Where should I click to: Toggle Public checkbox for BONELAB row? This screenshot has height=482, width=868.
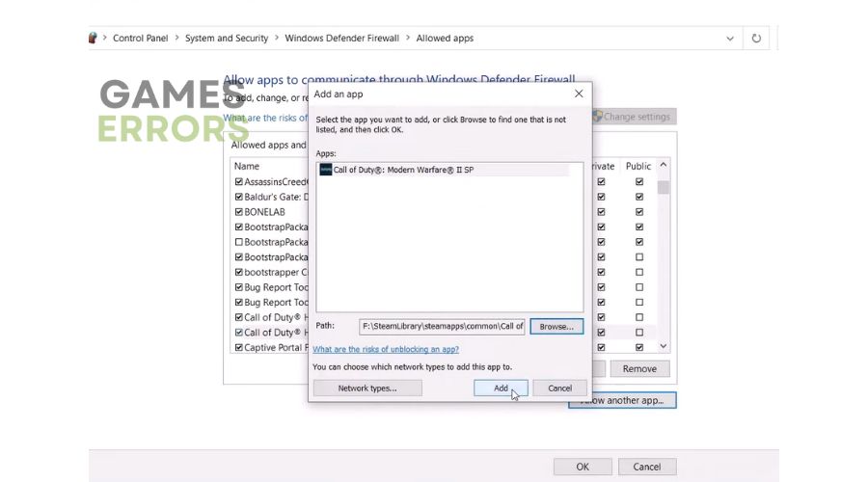pyautogui.click(x=639, y=212)
